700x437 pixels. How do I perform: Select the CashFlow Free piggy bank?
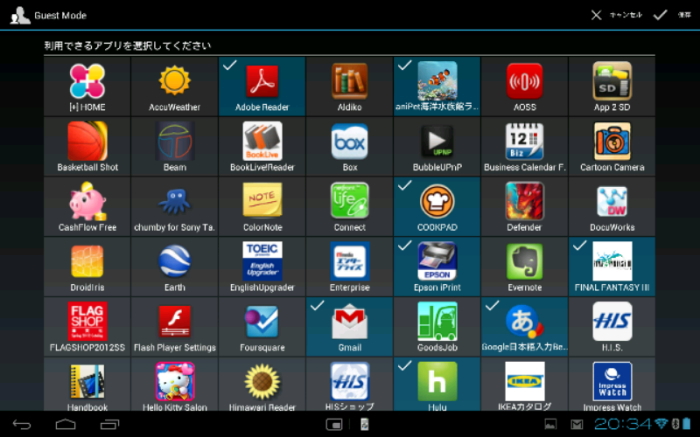tap(87, 201)
